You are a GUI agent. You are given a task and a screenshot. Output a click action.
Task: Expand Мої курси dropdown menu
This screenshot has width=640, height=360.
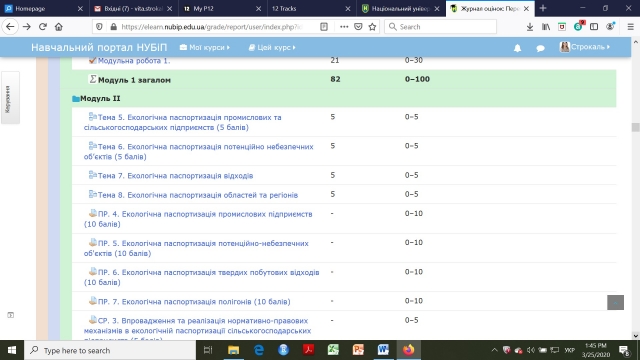tap(204, 47)
